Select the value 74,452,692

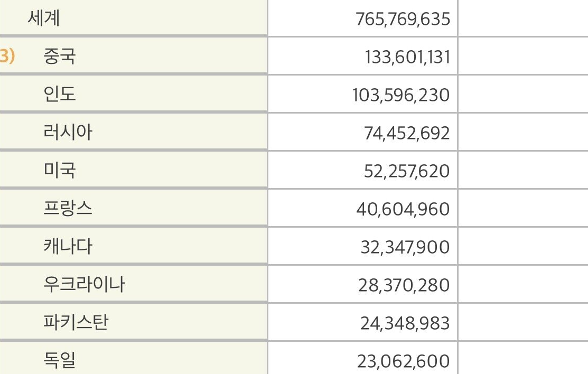pyautogui.click(x=407, y=133)
